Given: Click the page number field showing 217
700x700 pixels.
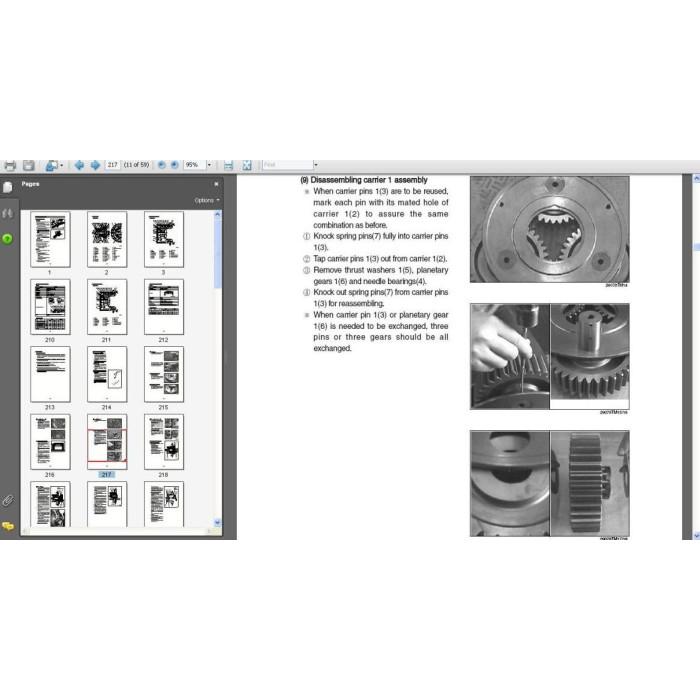Looking at the screenshot, I should 112,165.
